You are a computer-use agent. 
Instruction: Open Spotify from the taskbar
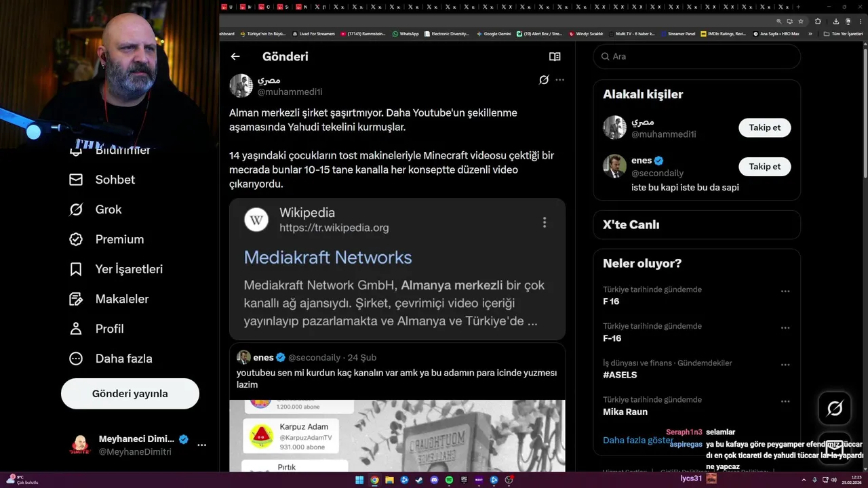pos(449,480)
